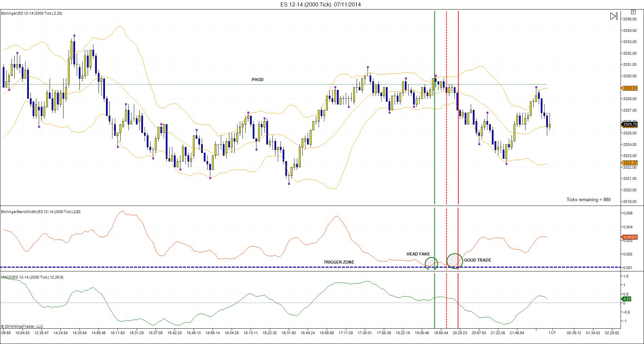Select the TRIGGER ZONE text annotation
Image resolution: width=644 pixels, height=344 pixels.
pyautogui.click(x=339, y=262)
